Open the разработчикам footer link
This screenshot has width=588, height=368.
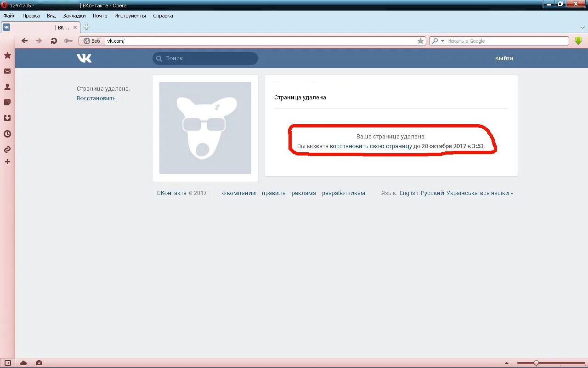pos(344,193)
